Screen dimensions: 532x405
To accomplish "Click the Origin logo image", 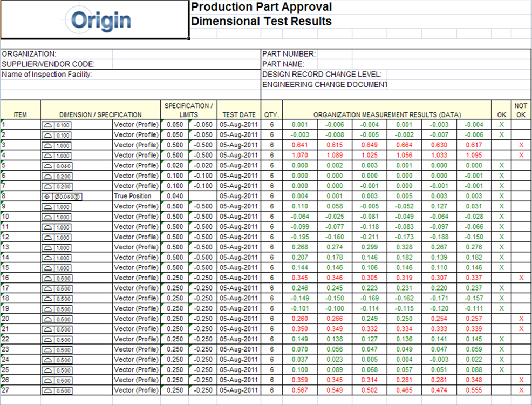I will [x=100, y=21].
